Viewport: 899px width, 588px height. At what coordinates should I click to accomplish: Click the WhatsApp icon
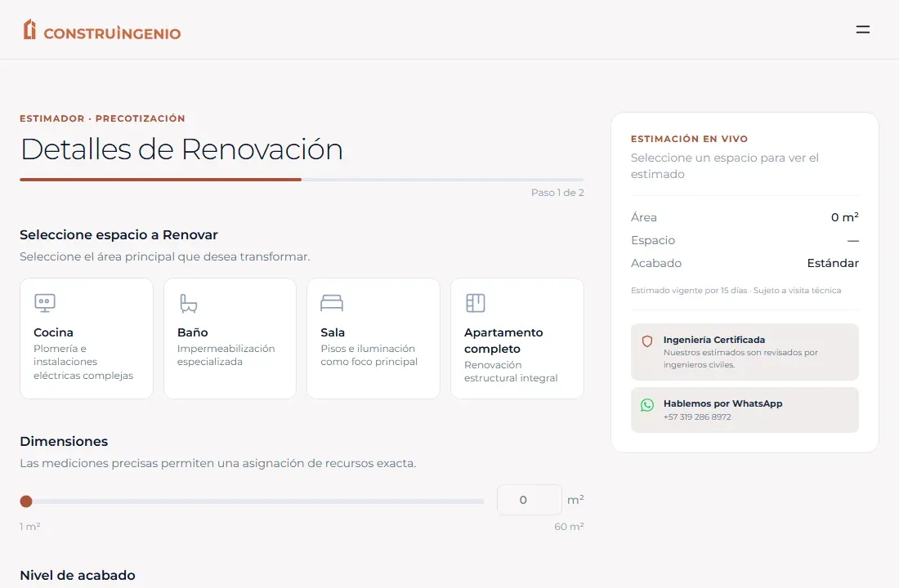pos(646,405)
